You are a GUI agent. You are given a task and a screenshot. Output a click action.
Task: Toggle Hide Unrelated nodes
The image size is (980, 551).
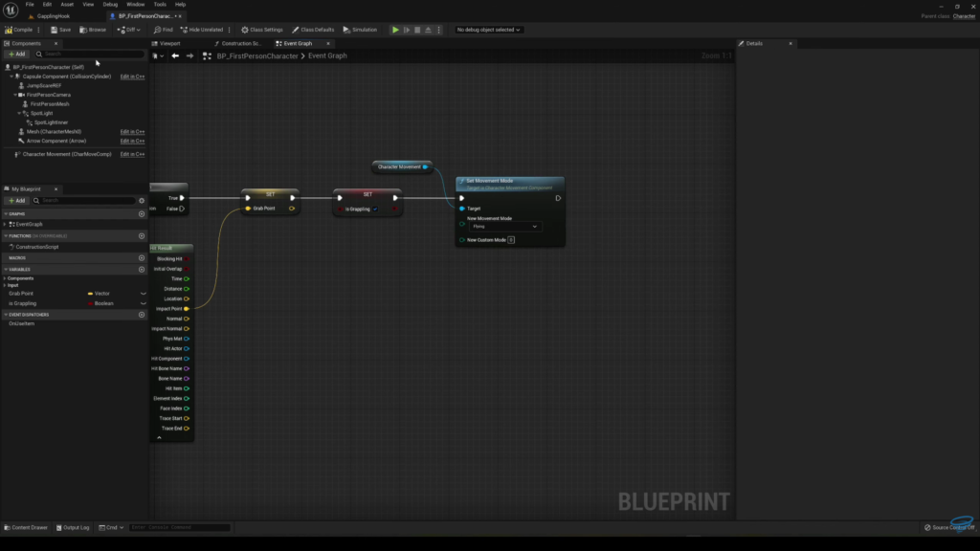tap(202, 30)
